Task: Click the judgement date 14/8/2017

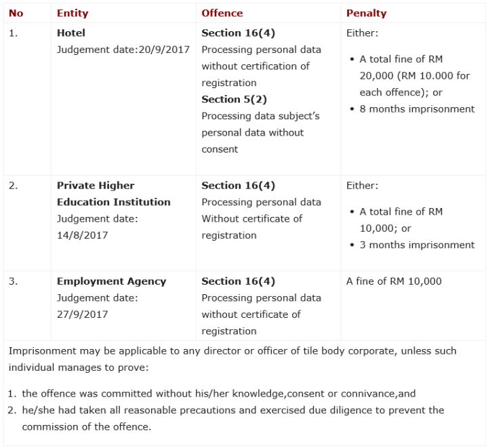Action: [82, 235]
